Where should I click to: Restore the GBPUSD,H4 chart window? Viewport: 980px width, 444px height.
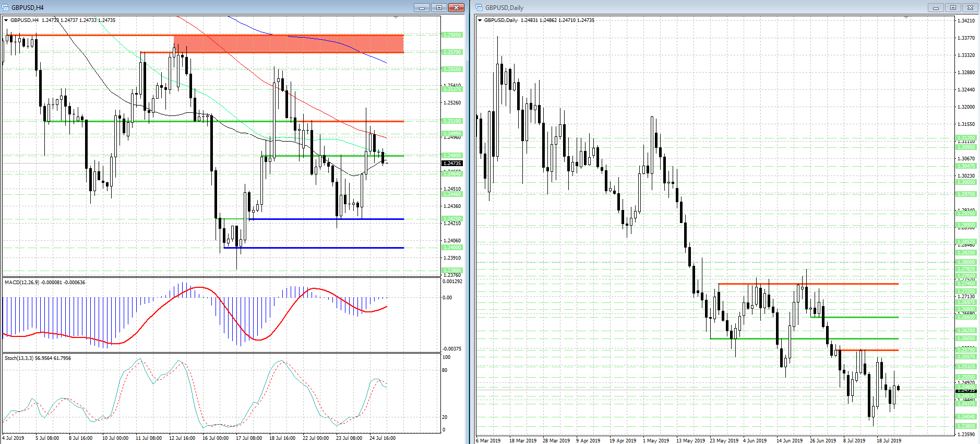click(439, 7)
